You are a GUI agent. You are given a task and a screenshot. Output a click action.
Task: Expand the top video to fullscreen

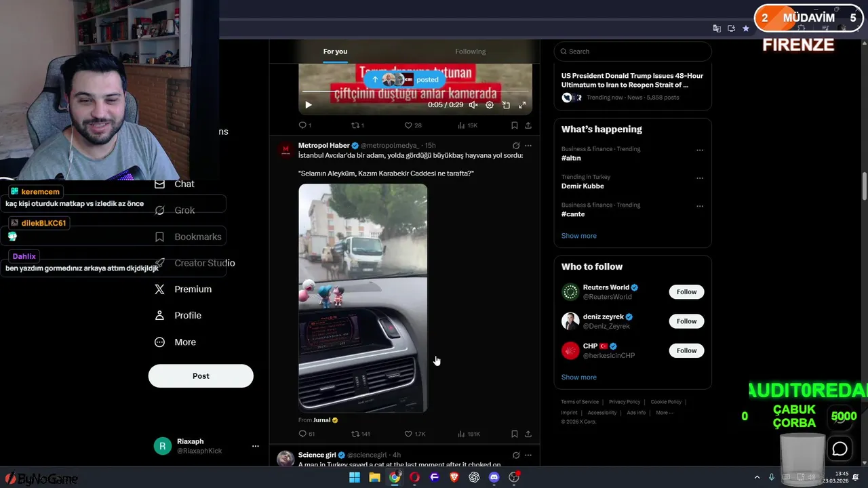[522, 105]
